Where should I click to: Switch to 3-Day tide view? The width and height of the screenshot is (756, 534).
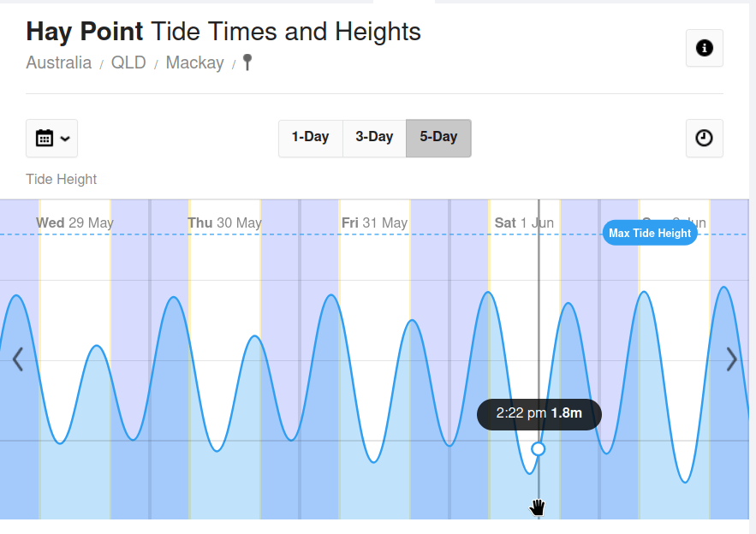[x=374, y=138]
